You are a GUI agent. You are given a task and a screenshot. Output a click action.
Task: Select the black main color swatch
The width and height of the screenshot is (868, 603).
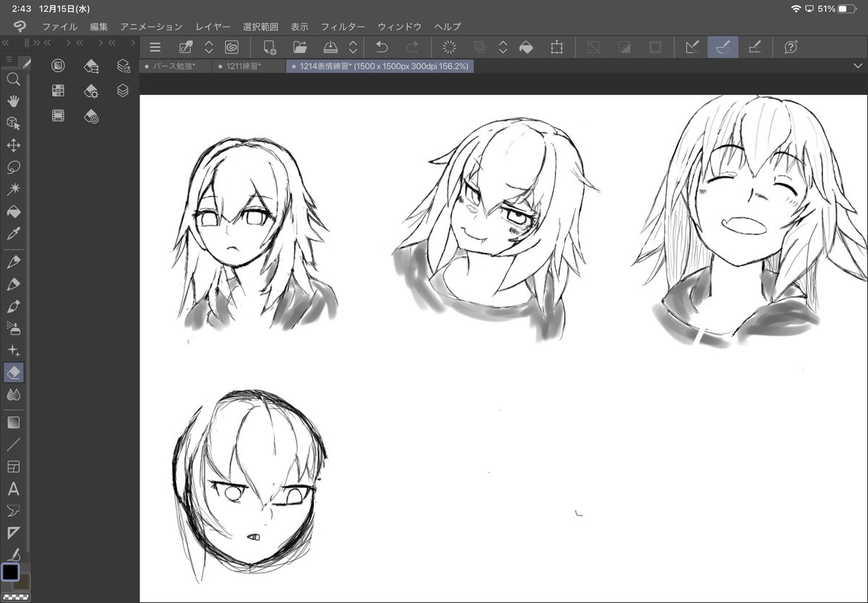click(10, 573)
